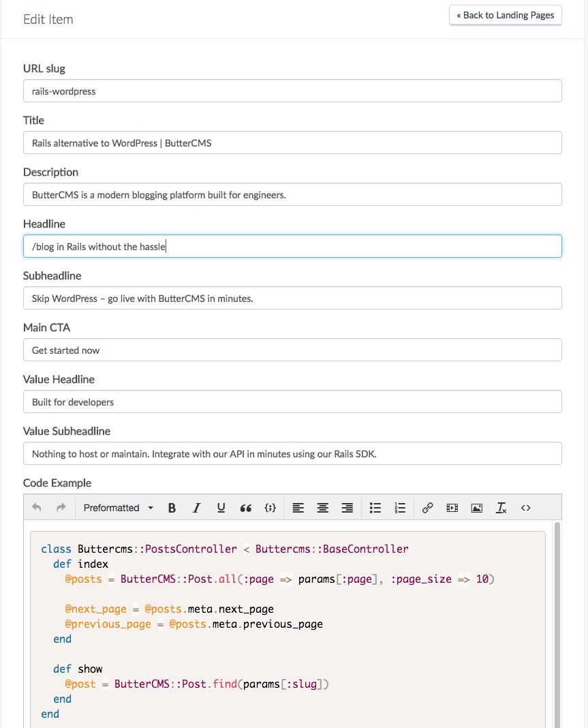The width and height of the screenshot is (588, 728).
Task: Edit the Main CTA field
Action: click(292, 350)
